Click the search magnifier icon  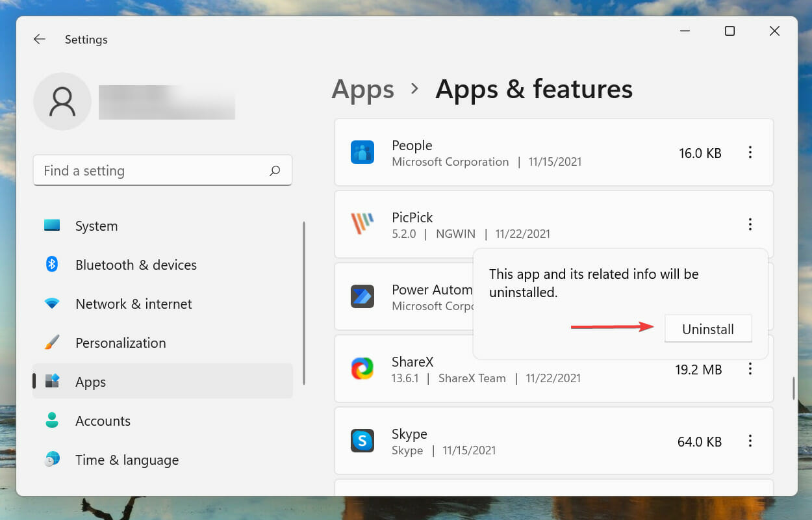tap(275, 171)
